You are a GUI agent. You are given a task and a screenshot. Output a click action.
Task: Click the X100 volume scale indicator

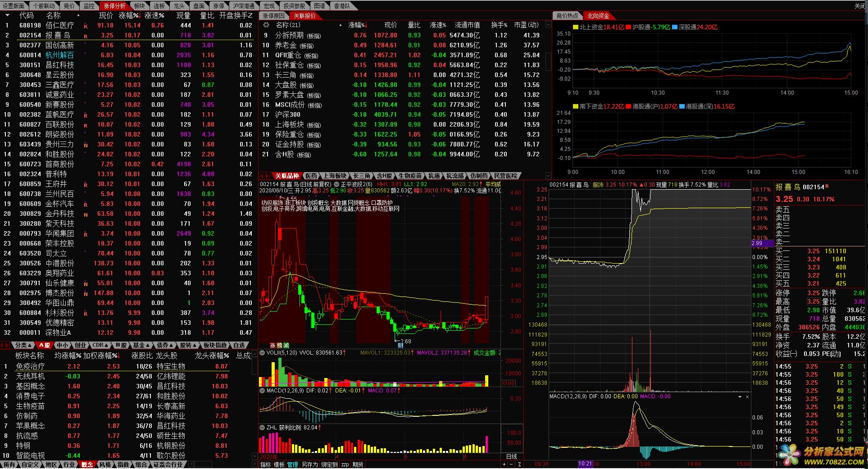coord(509,383)
